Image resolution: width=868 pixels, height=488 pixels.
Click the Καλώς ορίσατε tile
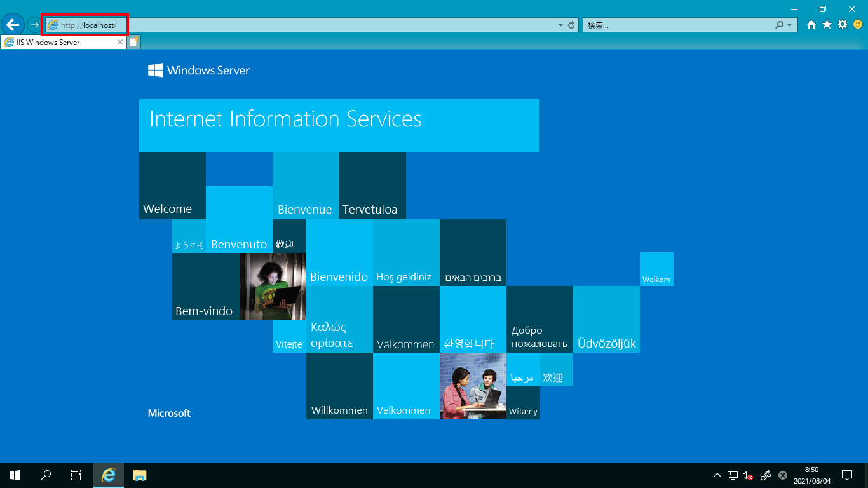[x=339, y=319]
